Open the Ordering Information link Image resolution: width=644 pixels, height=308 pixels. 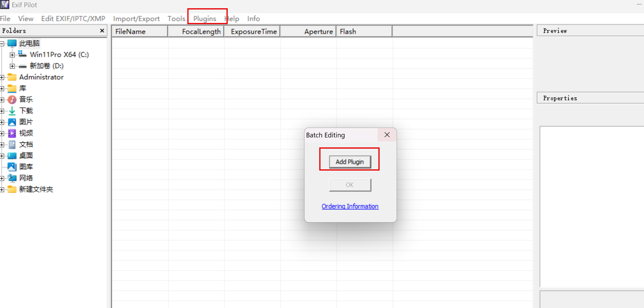point(350,206)
